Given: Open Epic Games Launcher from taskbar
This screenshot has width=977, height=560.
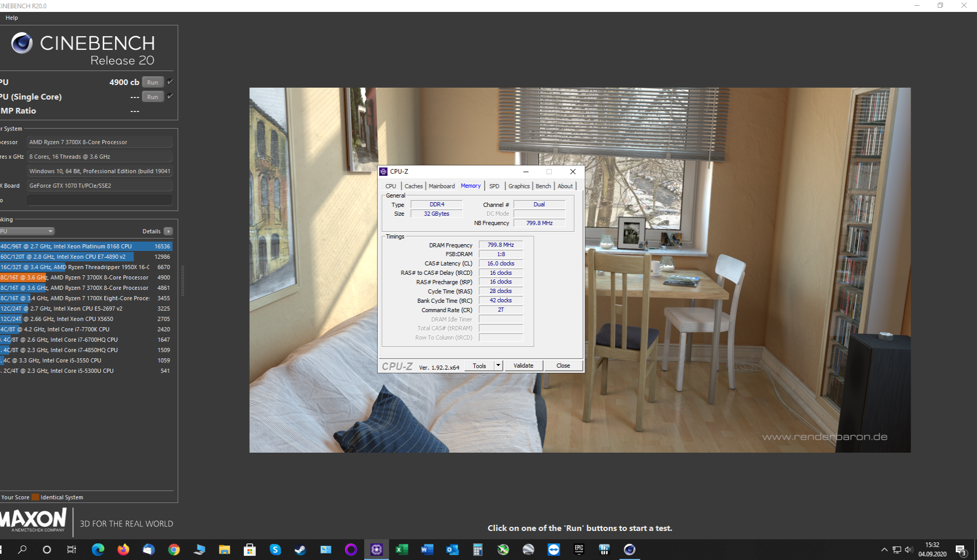Looking at the screenshot, I should click(579, 550).
